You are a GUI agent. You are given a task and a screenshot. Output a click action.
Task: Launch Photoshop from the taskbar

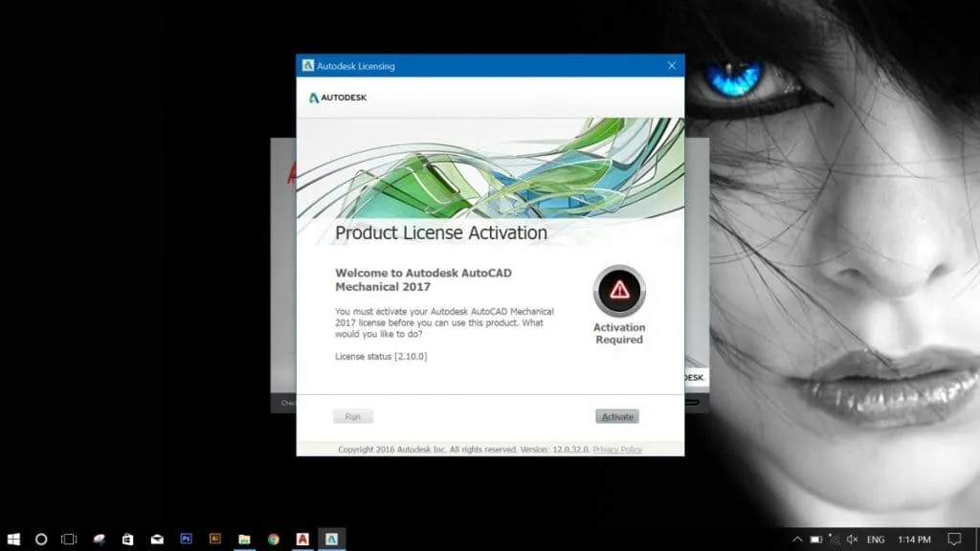coord(186,539)
